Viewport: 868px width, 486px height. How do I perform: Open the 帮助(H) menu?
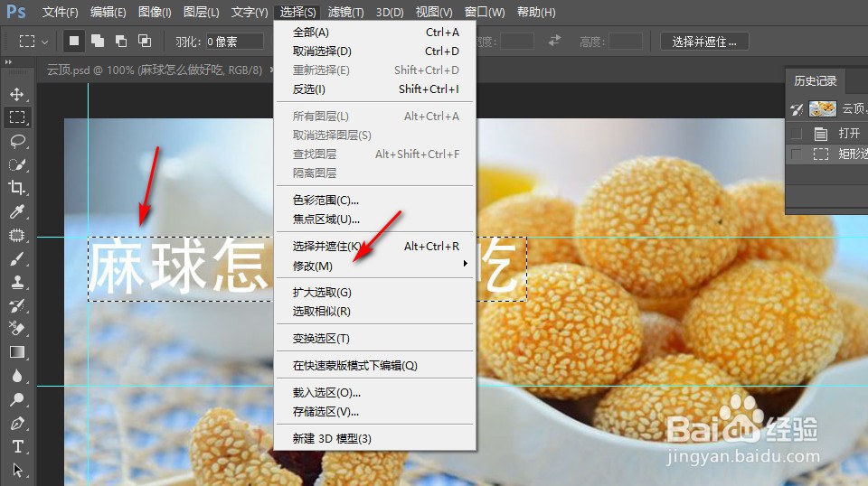click(x=536, y=12)
